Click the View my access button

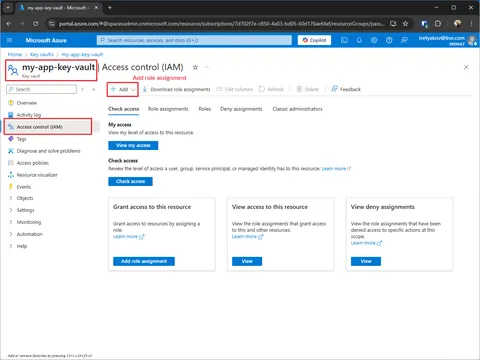[133, 145]
